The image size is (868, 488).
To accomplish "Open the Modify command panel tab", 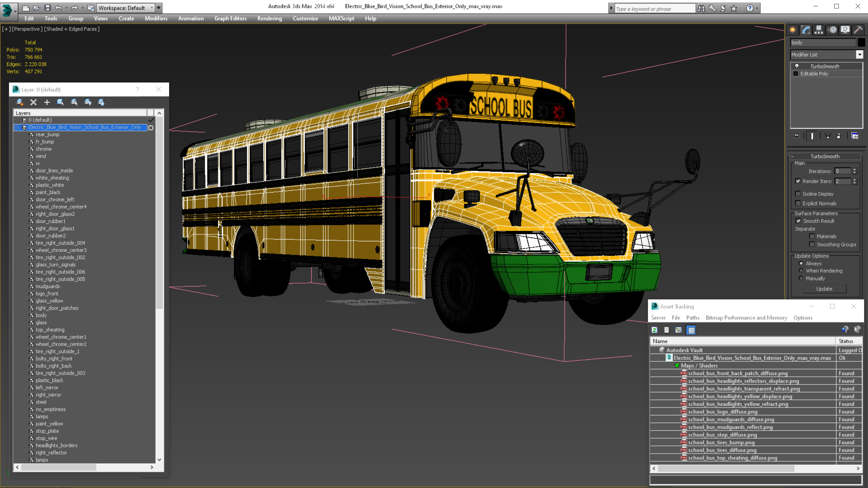I will coord(806,30).
